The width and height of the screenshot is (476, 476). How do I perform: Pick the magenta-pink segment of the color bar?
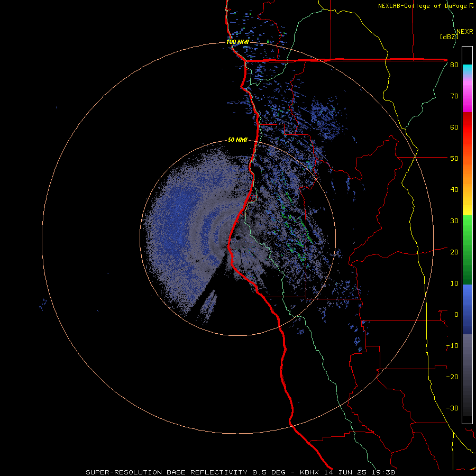(x=467, y=96)
